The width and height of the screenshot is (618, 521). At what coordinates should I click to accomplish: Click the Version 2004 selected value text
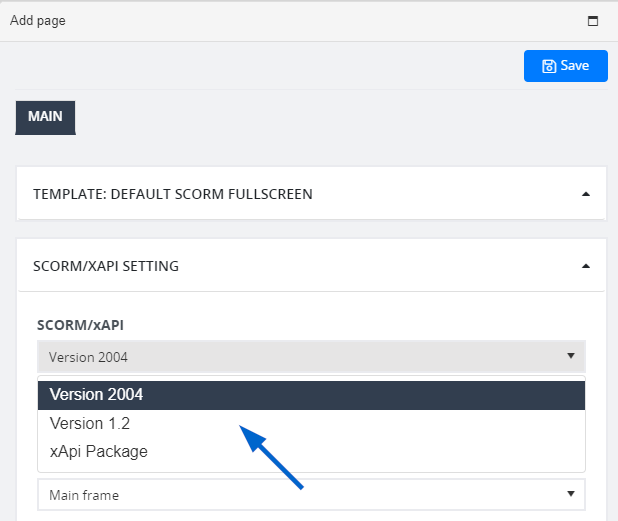coord(88,357)
